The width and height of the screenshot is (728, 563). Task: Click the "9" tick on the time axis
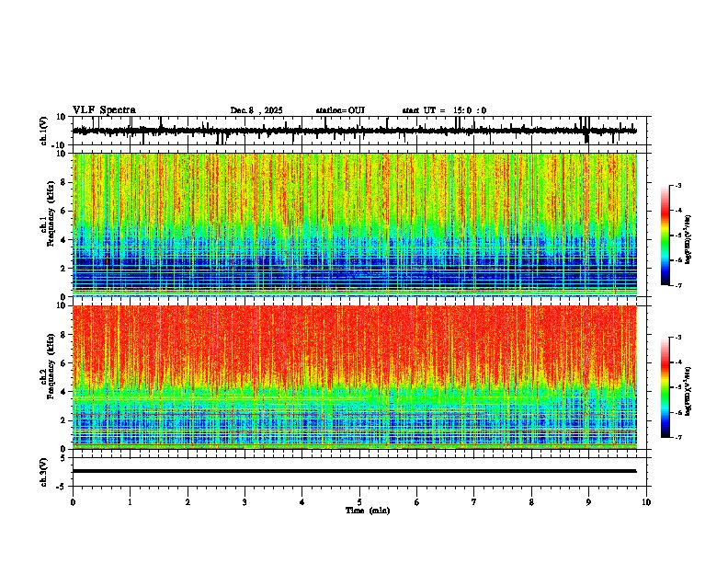(588, 502)
